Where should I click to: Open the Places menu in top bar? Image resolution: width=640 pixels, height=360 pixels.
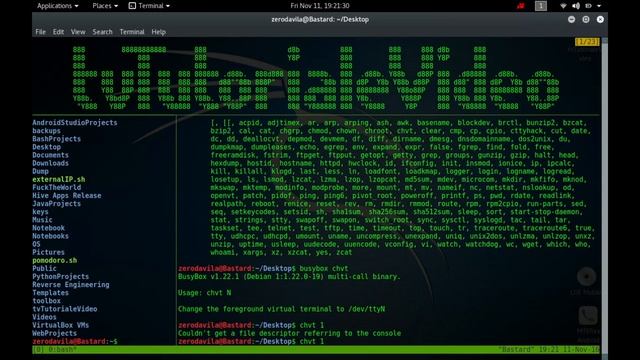(x=105, y=6)
